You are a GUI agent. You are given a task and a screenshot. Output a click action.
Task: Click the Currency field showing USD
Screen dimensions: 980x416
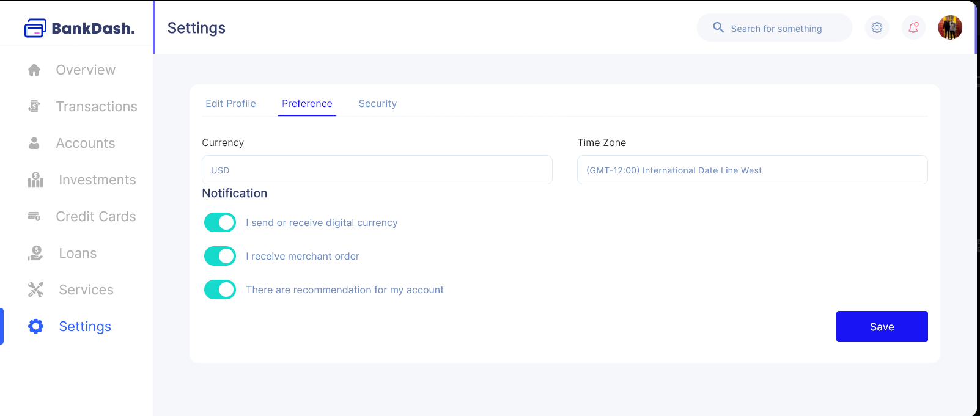pyautogui.click(x=377, y=170)
